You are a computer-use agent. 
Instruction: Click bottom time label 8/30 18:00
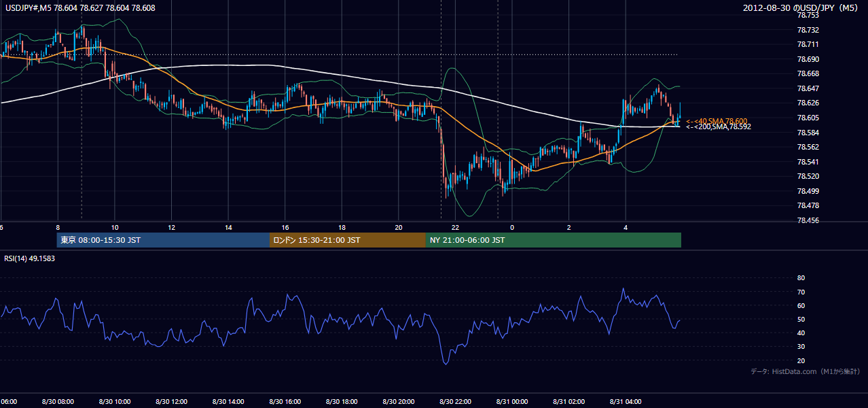(x=342, y=402)
